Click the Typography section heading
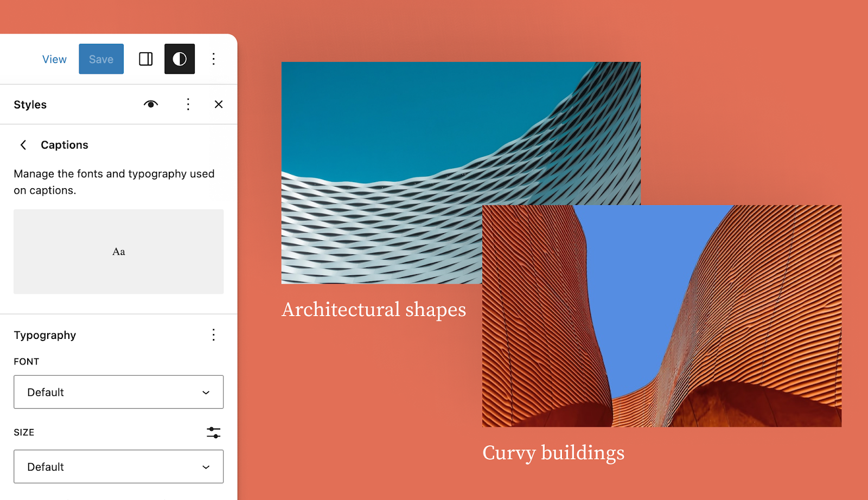Image resolution: width=868 pixels, height=500 pixels. click(x=45, y=335)
